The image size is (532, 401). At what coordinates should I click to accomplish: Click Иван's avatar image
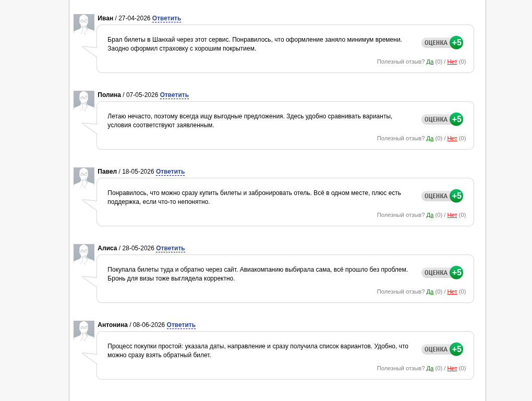pyautogui.click(x=84, y=25)
